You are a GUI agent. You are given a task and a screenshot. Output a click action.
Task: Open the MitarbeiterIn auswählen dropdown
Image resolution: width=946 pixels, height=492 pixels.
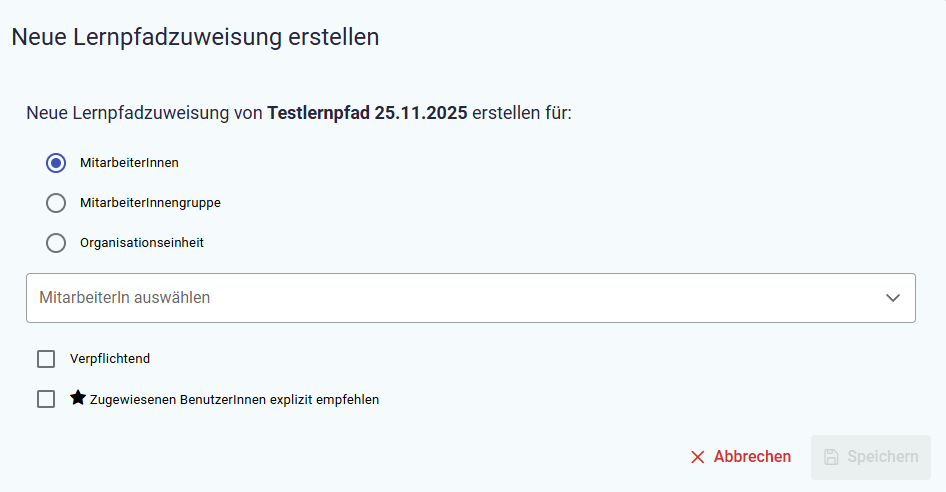coord(470,298)
